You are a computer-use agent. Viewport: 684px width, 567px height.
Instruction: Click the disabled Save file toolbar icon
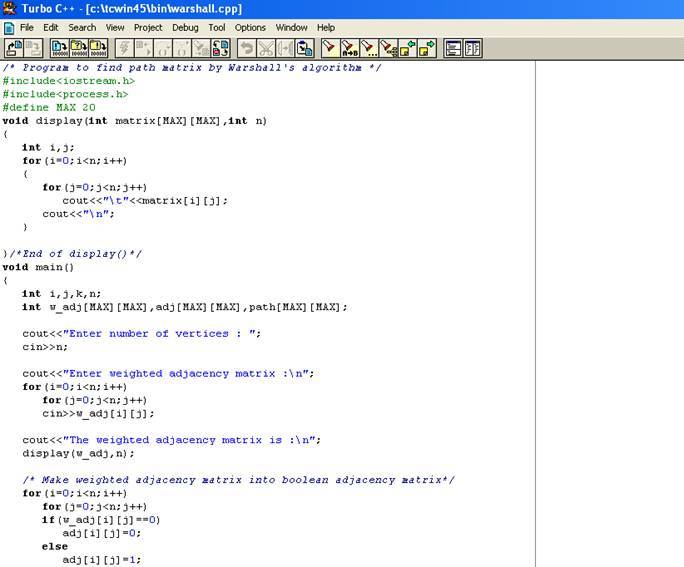(x=33, y=48)
